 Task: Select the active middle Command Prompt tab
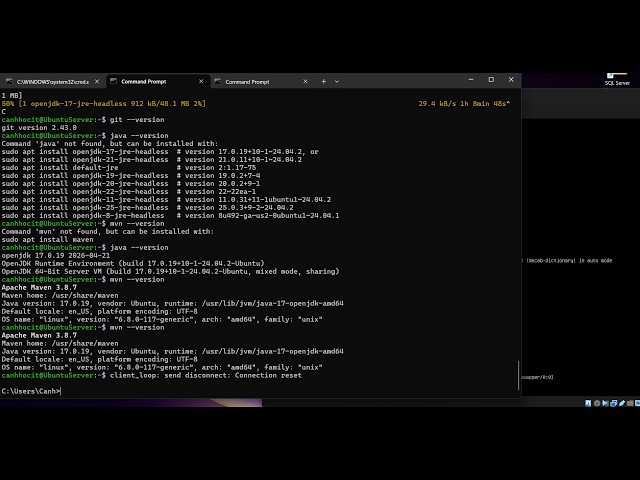[x=158, y=82]
